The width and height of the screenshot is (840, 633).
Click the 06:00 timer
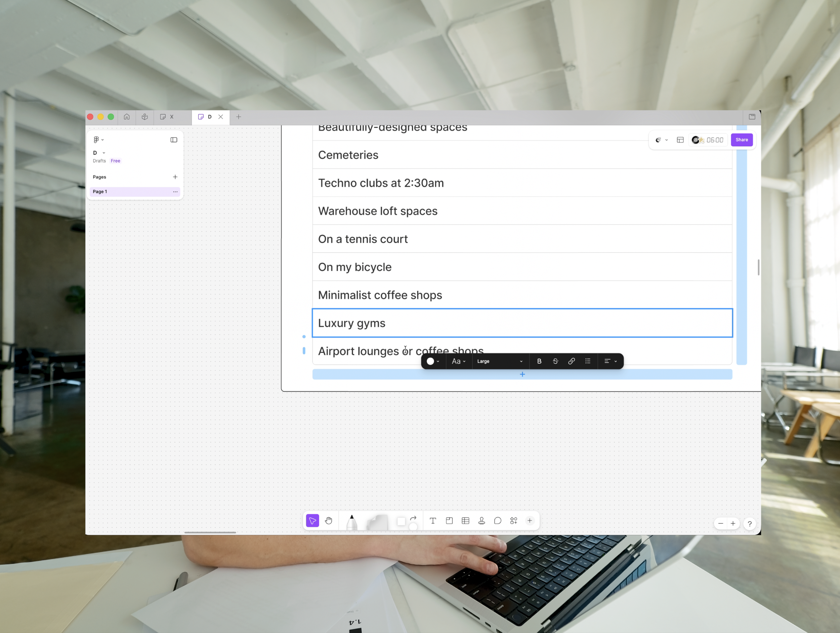point(715,140)
